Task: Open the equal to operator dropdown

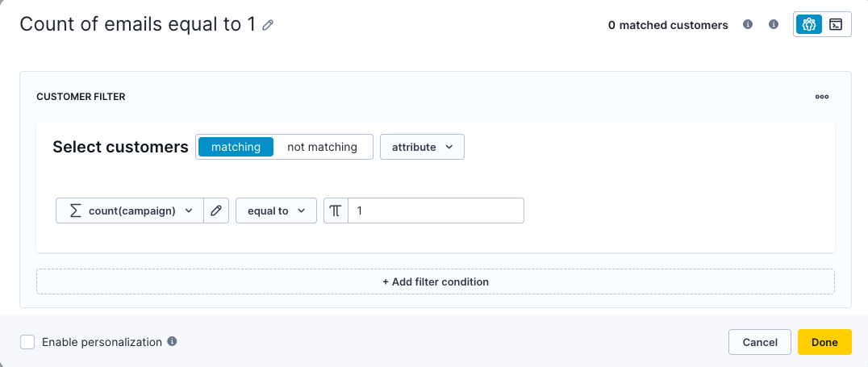Action: 276,211
